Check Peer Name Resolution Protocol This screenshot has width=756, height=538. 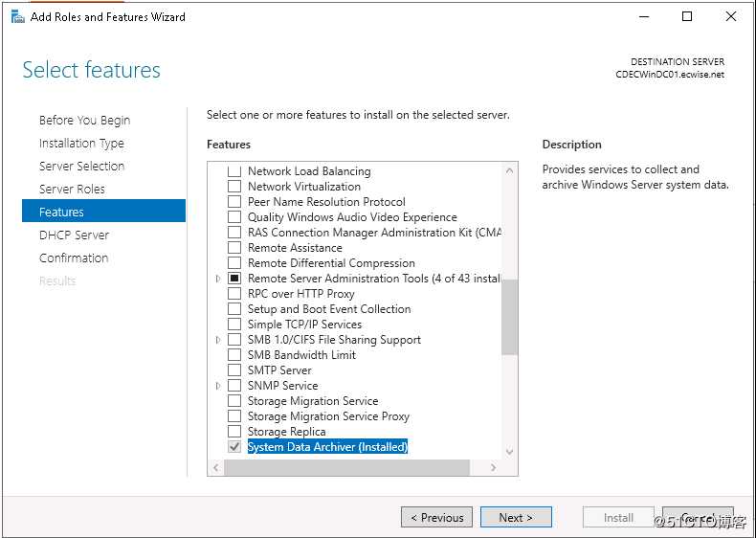pyautogui.click(x=234, y=202)
